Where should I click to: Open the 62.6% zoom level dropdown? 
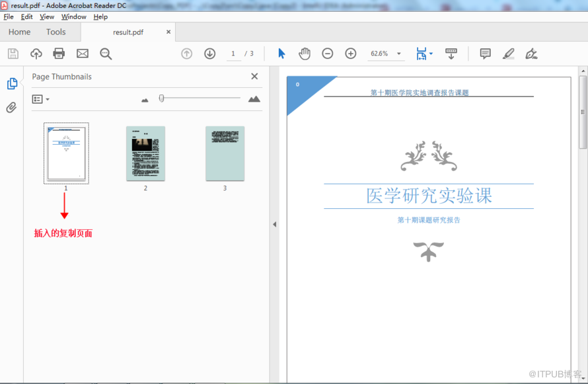398,54
